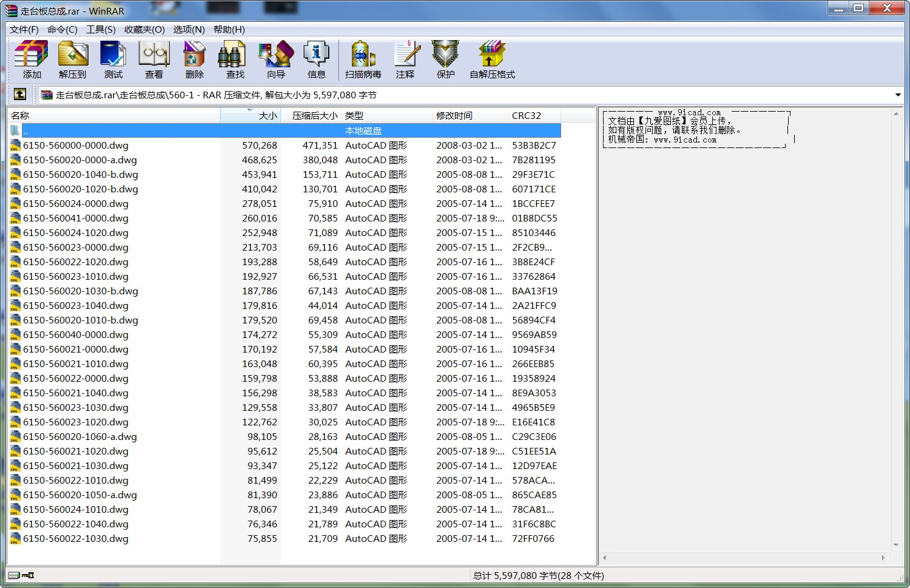Sort by Type (类型) column header
Screen dimensions: 910x588
point(387,115)
